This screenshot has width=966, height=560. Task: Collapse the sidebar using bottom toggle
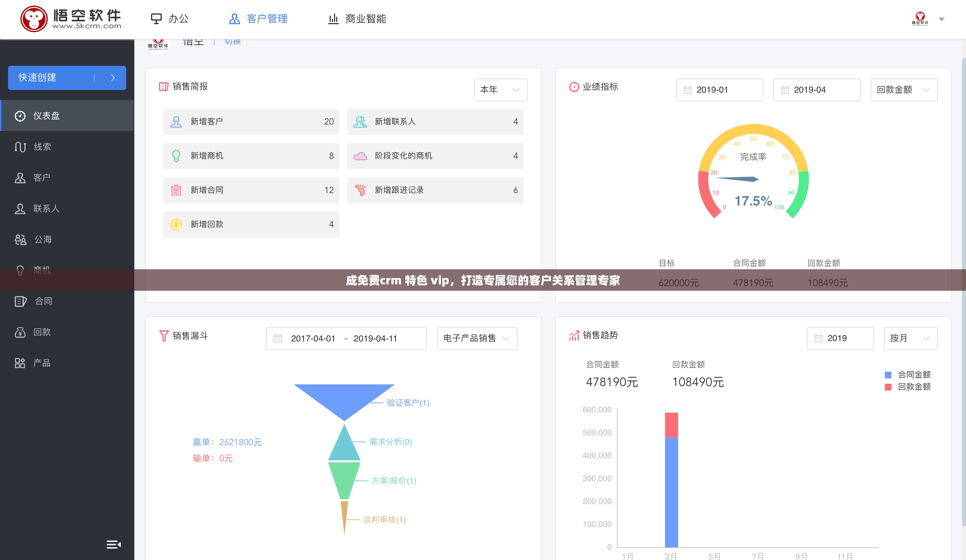[x=113, y=544]
